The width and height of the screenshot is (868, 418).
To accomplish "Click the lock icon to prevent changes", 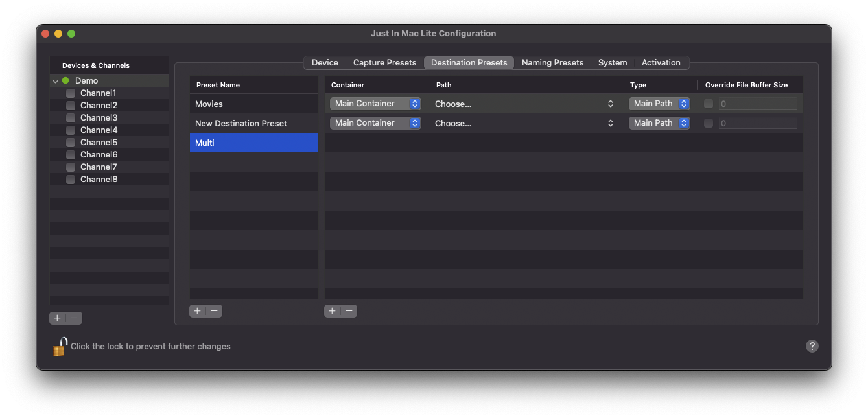I will coord(60,347).
